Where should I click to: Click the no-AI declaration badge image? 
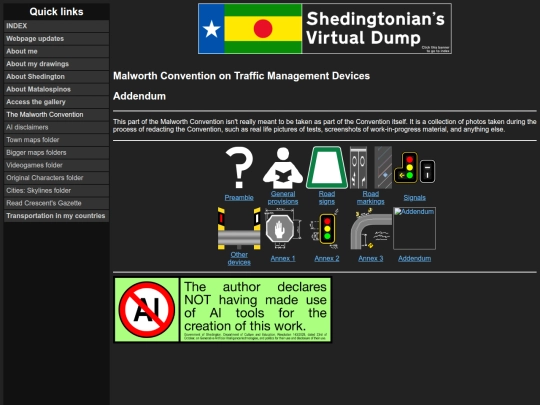[x=222, y=310]
